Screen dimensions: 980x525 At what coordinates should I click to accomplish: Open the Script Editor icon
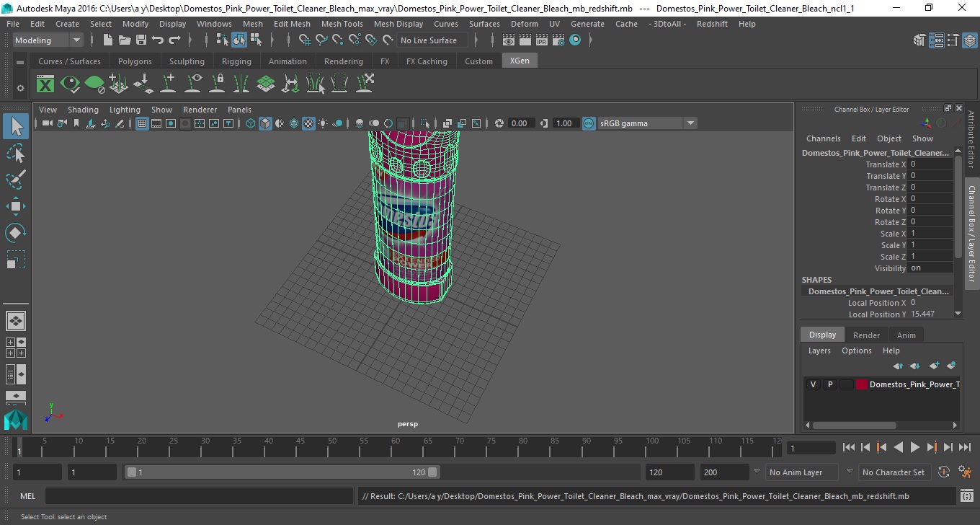pos(967,496)
